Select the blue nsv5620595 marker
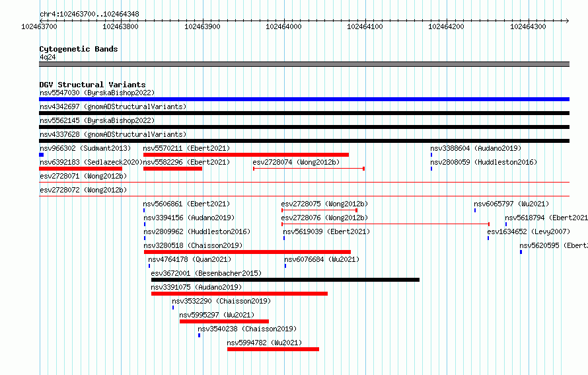Screen dimensions: 588x375 tap(521, 252)
